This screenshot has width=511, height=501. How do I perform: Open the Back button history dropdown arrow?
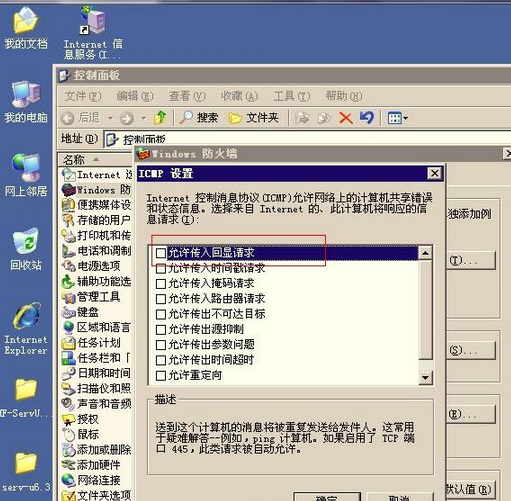(x=110, y=118)
